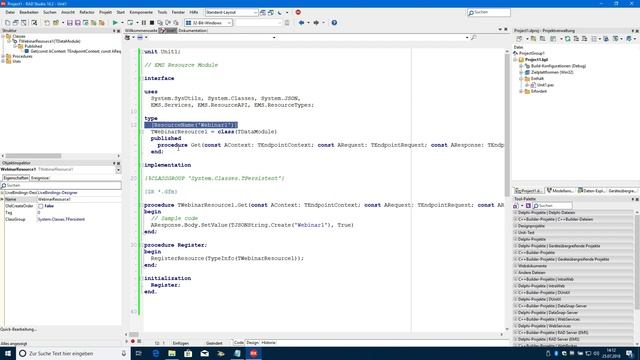
Task: Click the Collapse all icon in Projektverwaltung toolbar
Action: (584, 39)
